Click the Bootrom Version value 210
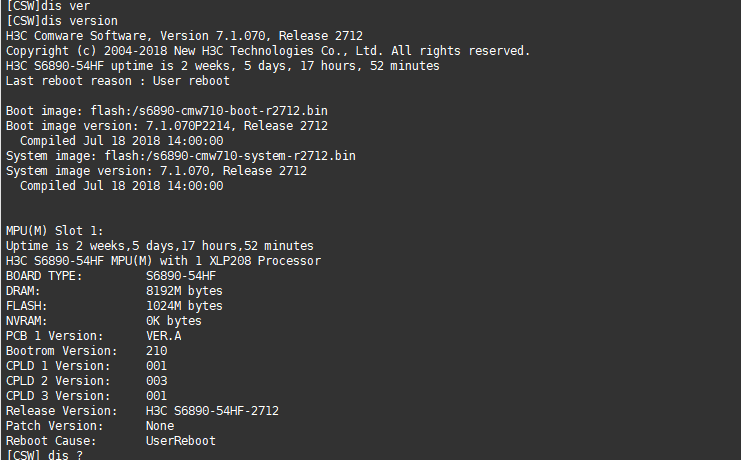This screenshot has height=460, width=741. point(156,351)
